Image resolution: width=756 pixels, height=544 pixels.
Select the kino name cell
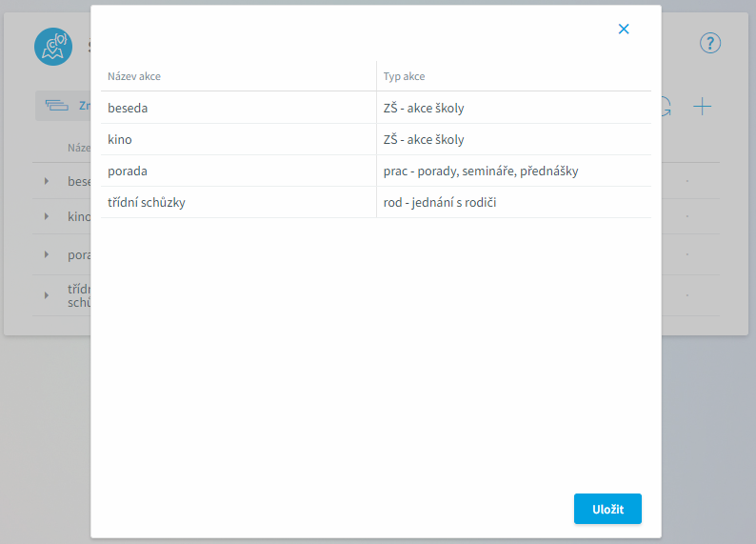(x=238, y=139)
